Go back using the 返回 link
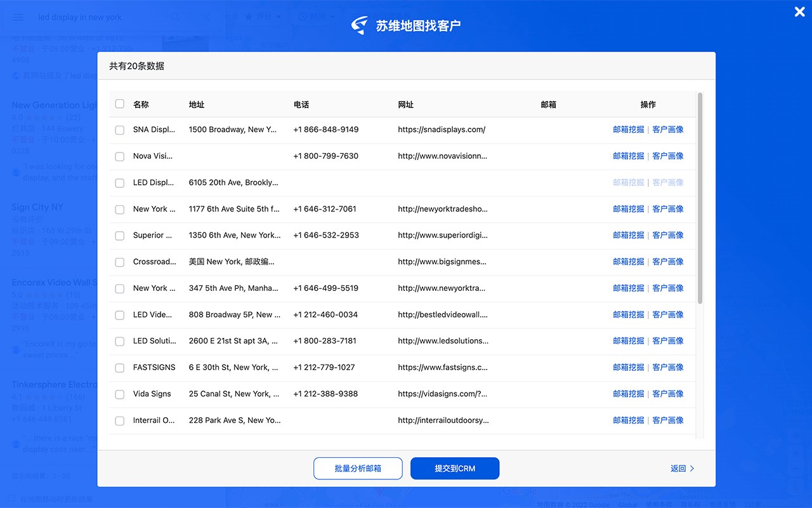Screen dimensions: 812x508 click(683, 469)
